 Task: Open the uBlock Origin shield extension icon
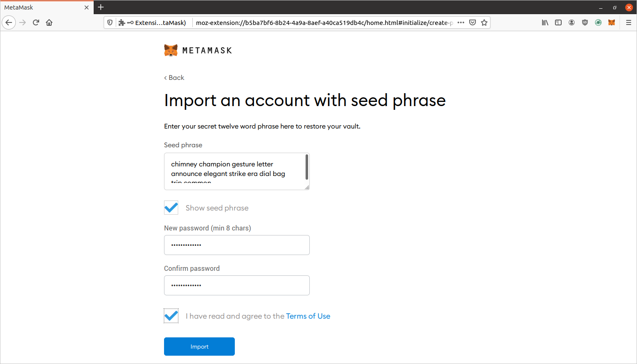coord(585,22)
